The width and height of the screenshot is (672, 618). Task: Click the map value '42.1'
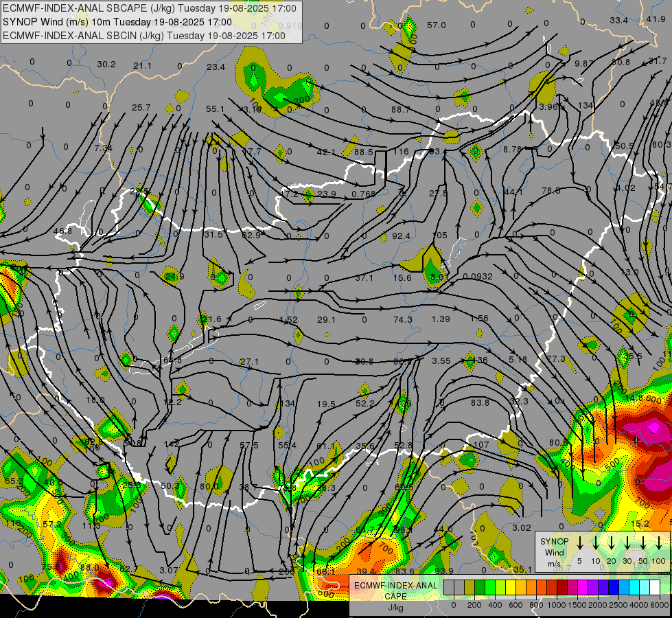[326, 152]
